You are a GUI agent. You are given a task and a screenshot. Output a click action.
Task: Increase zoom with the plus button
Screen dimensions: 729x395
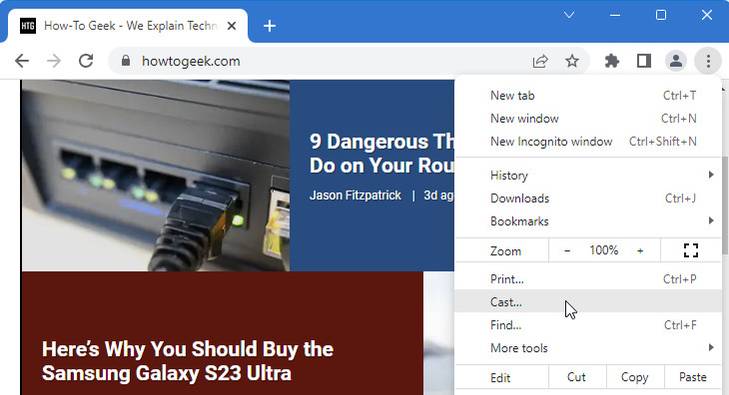pos(640,251)
